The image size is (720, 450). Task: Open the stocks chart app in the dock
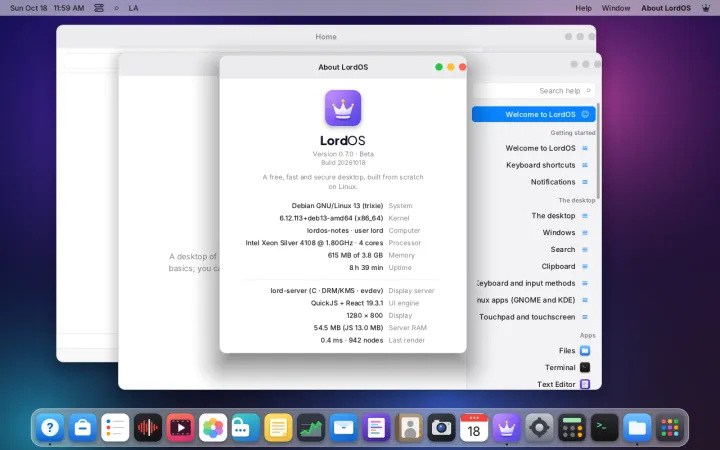click(311, 428)
